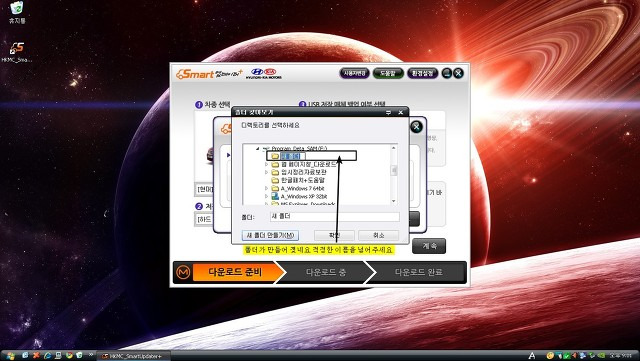The height and width of the screenshot is (361, 640).
Task: Close the Smart Updater main window
Action: point(459,74)
